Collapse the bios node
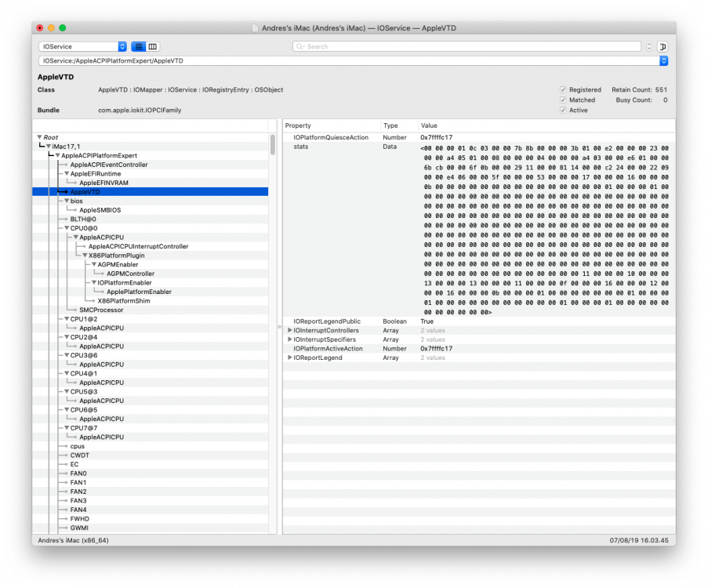This screenshot has height=588, width=708. [67, 201]
